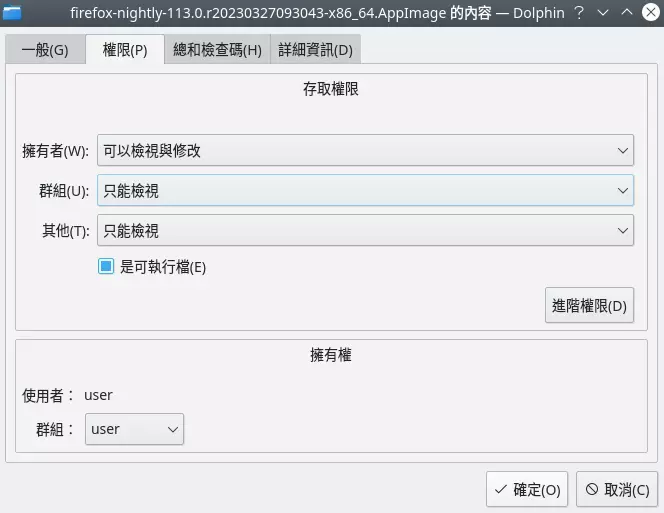Image resolution: width=664 pixels, height=513 pixels.
Task: Maximize the window with the up chevron
Action: pos(627,12)
